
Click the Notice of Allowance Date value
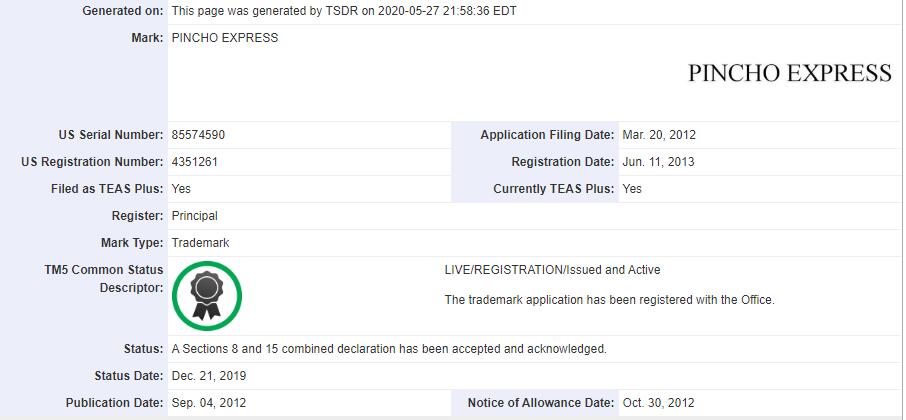(x=658, y=403)
